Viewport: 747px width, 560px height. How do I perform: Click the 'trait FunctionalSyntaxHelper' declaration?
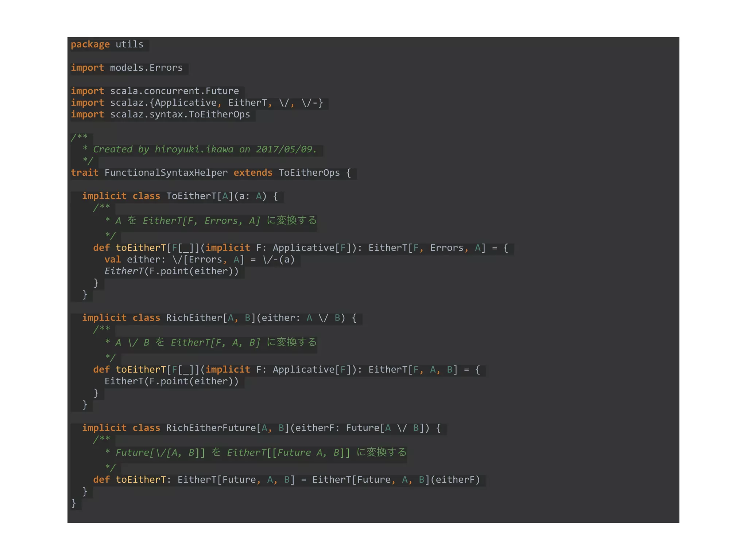(211, 173)
